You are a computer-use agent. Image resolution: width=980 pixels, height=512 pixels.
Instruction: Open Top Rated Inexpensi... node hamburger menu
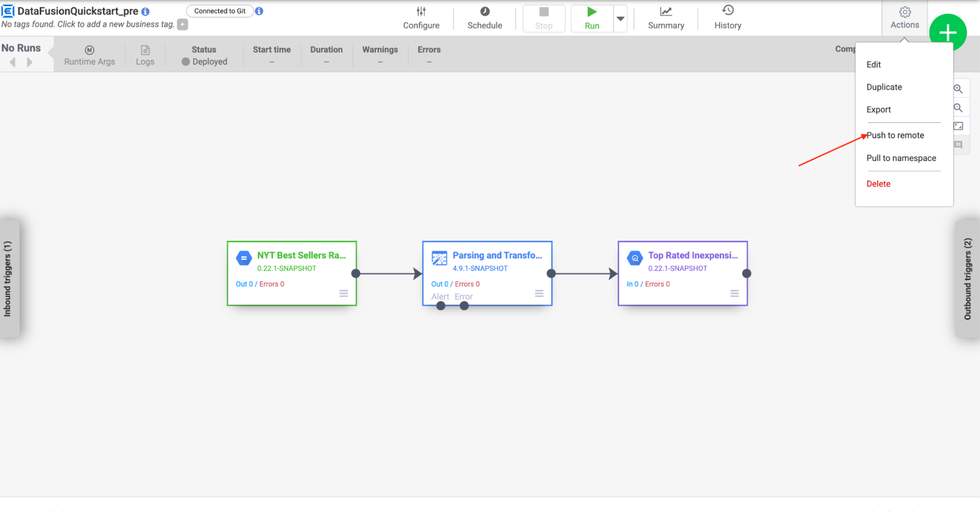[x=734, y=293]
